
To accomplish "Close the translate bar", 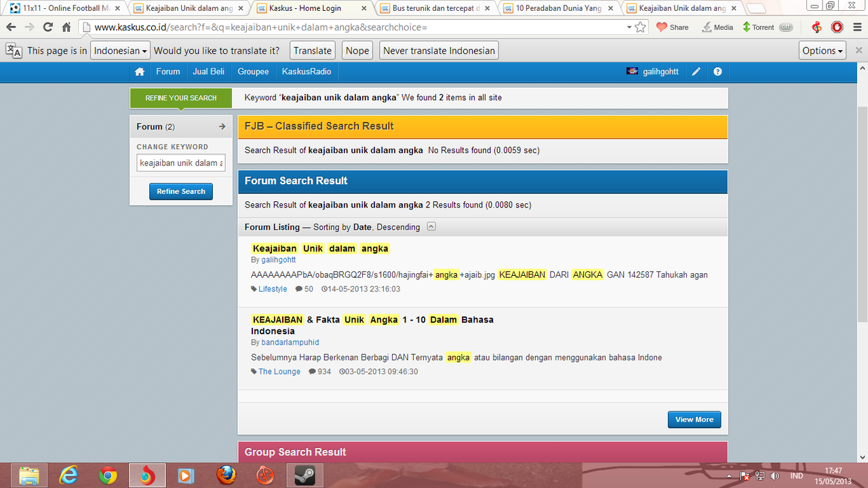I will coord(859,51).
